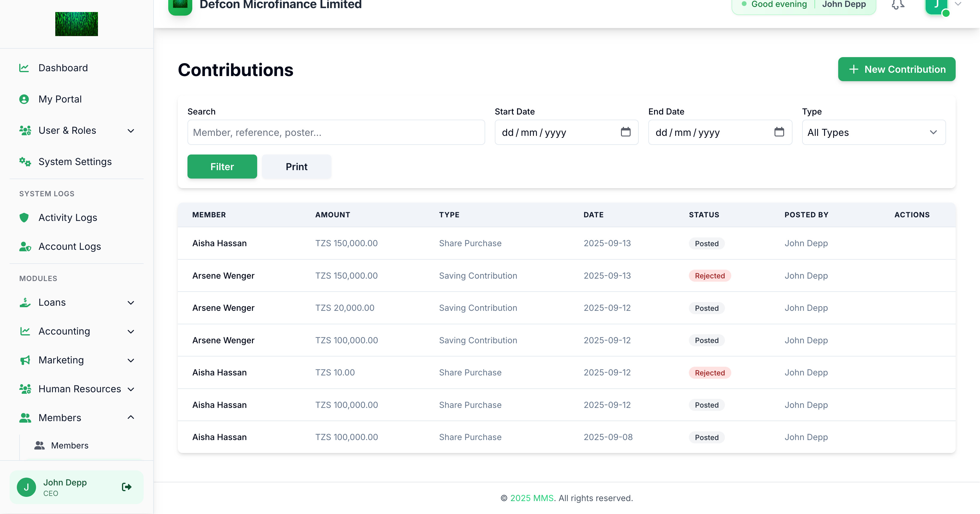Click the System Settings gears icon

point(25,162)
